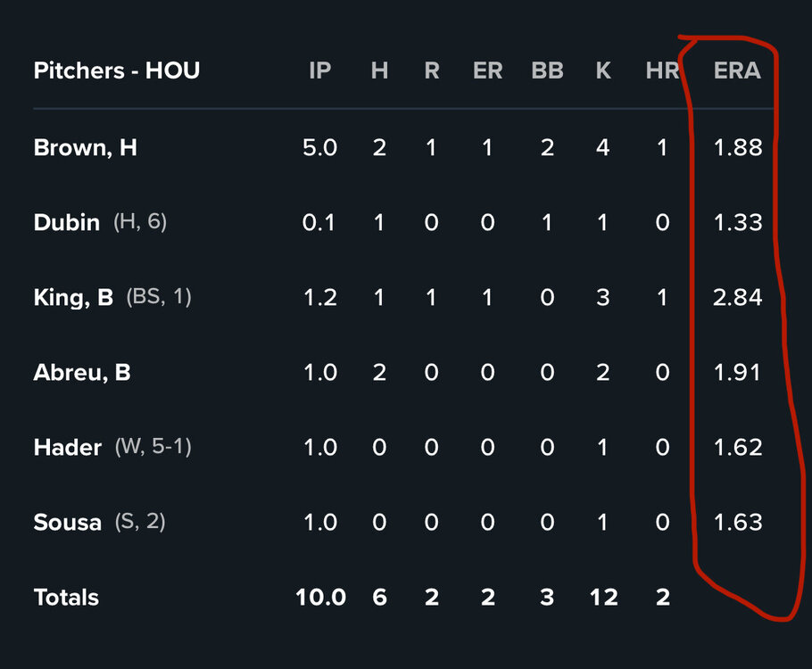Click Sousa's 1.63 ERA value

click(x=738, y=522)
